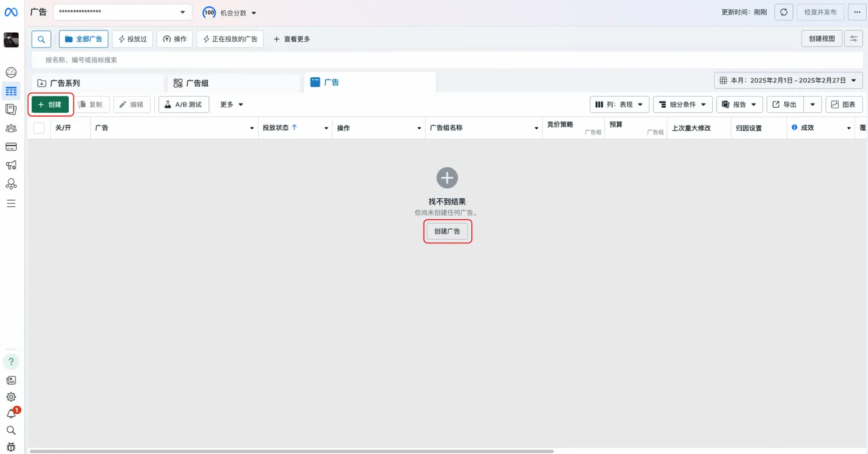Viewport: 868px width, 454px height.
Task: Click the horizontal scrollbar below the table
Action: pyautogui.click(x=291, y=451)
